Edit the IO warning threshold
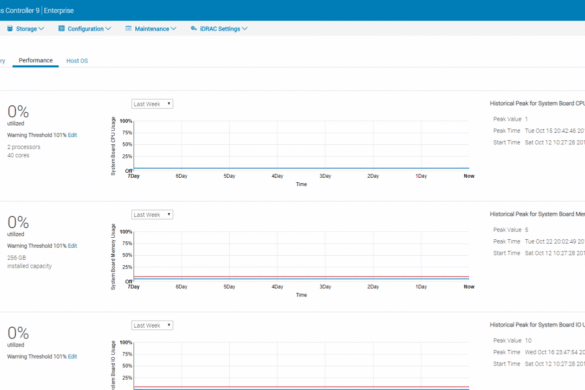585x390 pixels. (72, 357)
